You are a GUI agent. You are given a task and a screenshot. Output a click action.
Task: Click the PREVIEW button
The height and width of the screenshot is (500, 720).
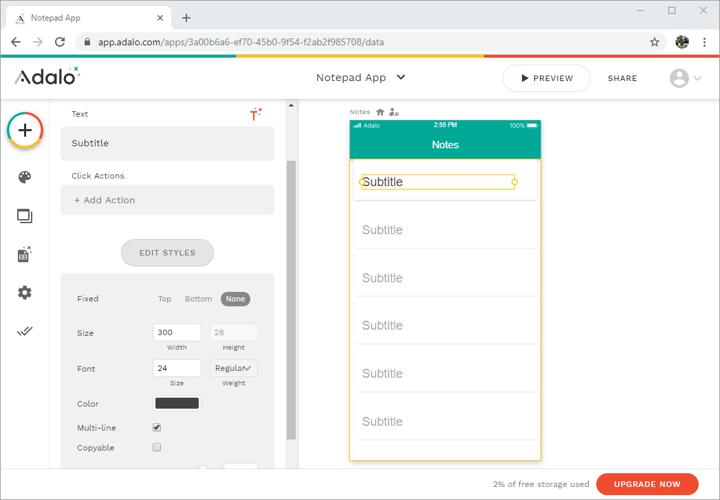click(546, 78)
